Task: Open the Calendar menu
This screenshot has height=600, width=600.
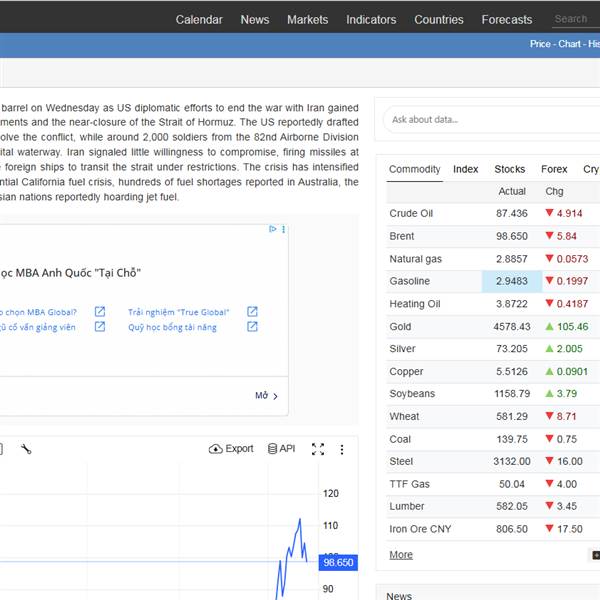Action: tap(199, 20)
